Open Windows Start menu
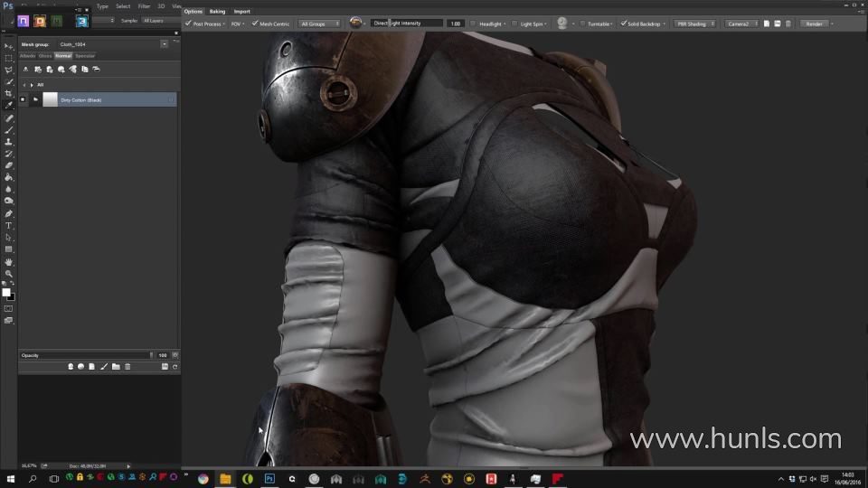This screenshot has height=488, width=868. [x=11, y=479]
